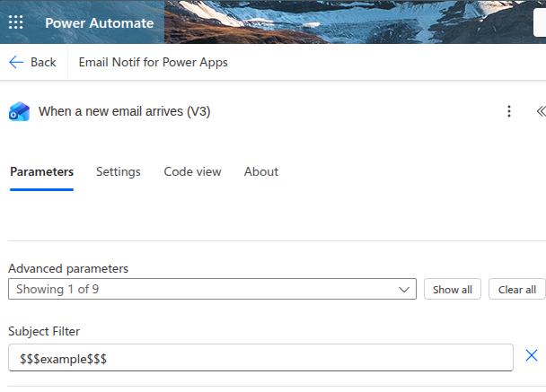Image resolution: width=546 pixels, height=392 pixels.
Task: Open the trigger's more options menu
Action: coord(509,111)
